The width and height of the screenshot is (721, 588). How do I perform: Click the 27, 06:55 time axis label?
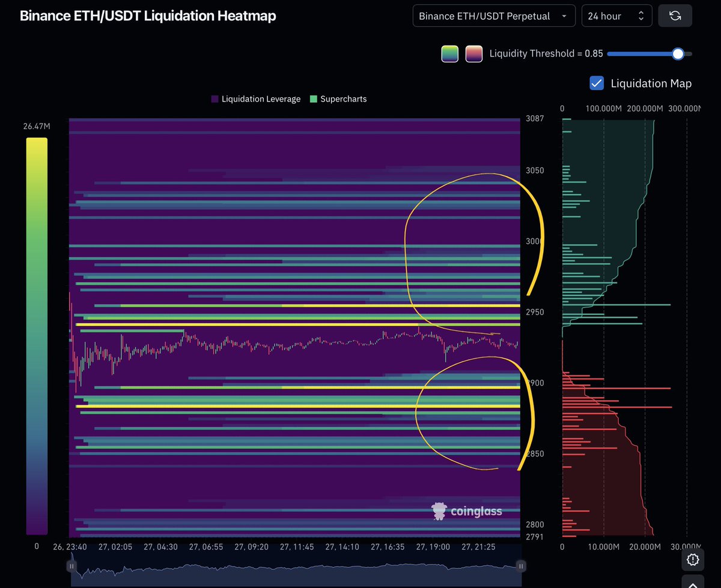206,547
